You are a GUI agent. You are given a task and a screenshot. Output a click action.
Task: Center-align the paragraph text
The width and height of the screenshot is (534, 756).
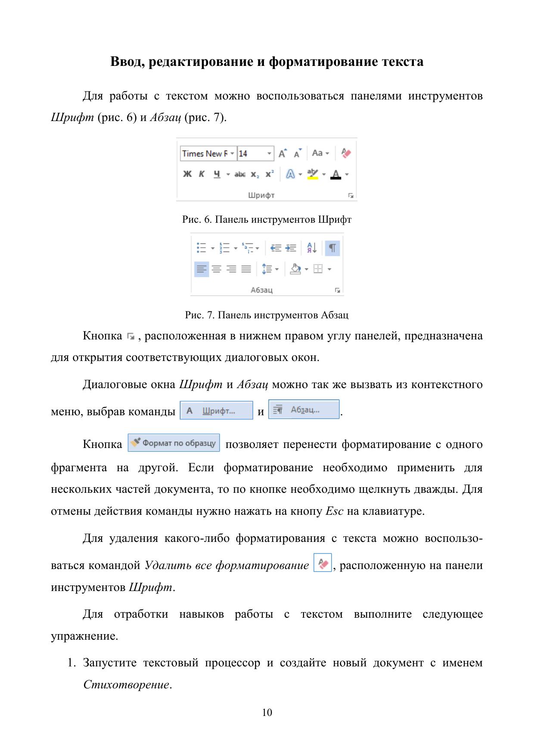(x=217, y=269)
